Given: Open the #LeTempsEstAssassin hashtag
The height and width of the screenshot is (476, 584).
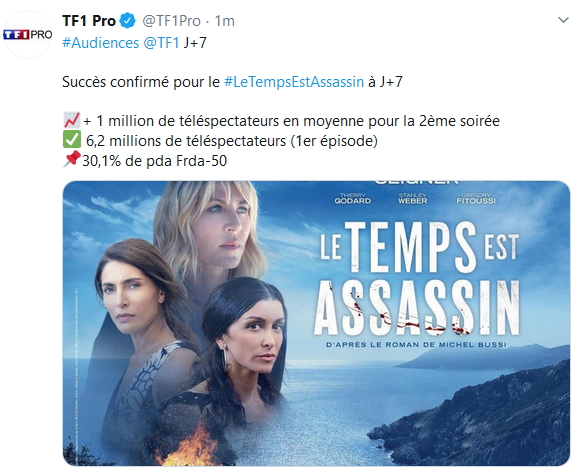Looking at the screenshot, I should tap(294, 82).
